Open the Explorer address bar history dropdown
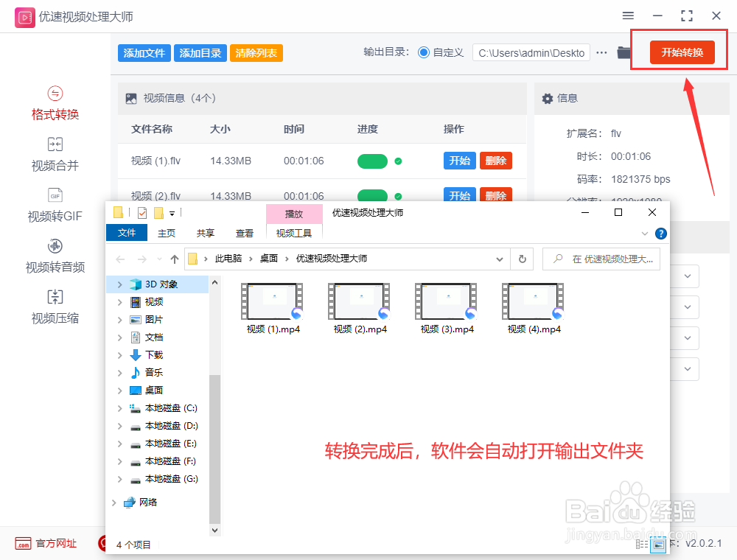This screenshot has height=560, width=737. [500, 259]
